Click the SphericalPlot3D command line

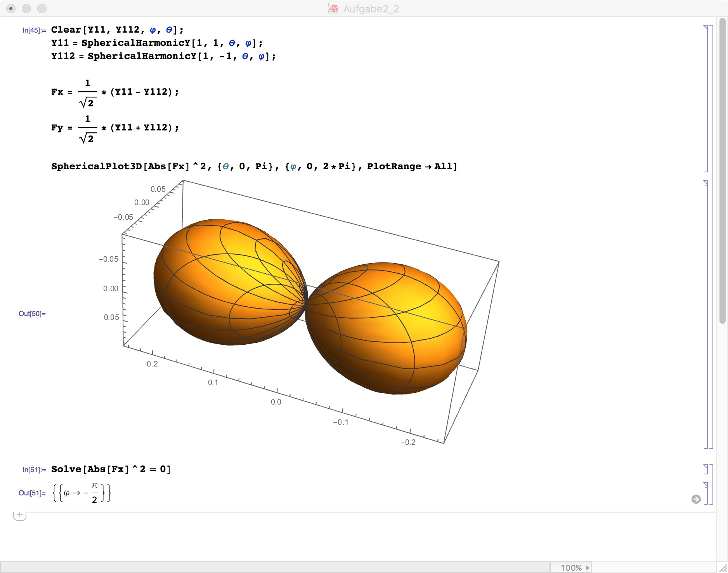pos(254,167)
